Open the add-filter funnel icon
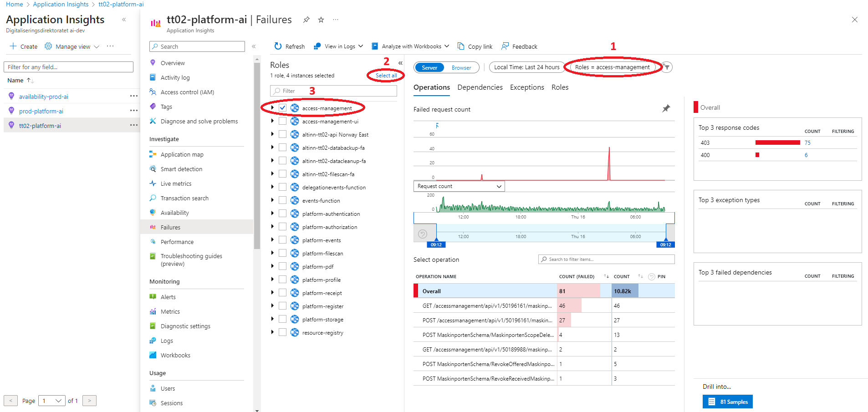The image size is (868, 412). click(667, 67)
